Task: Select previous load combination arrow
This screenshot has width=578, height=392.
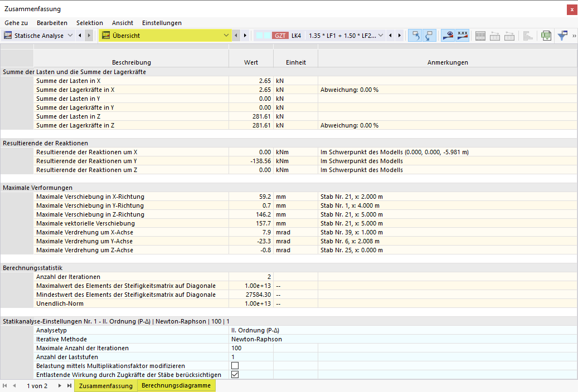Action: 390,36
